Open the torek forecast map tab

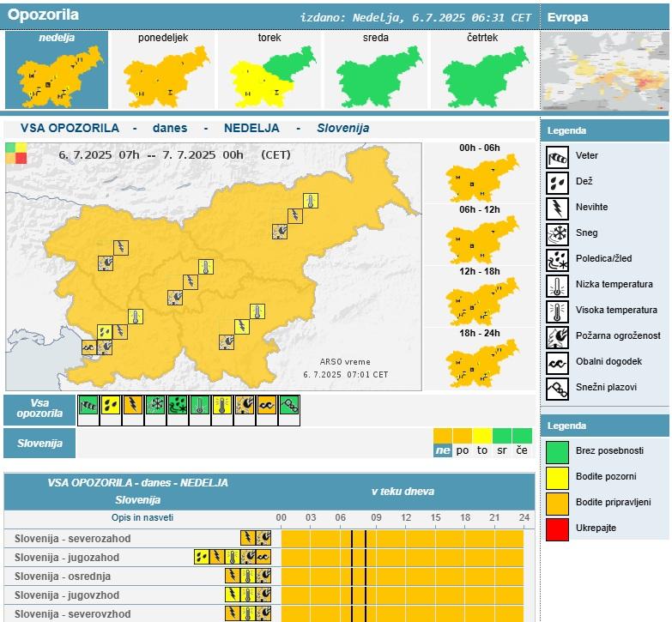pyautogui.click(x=269, y=70)
